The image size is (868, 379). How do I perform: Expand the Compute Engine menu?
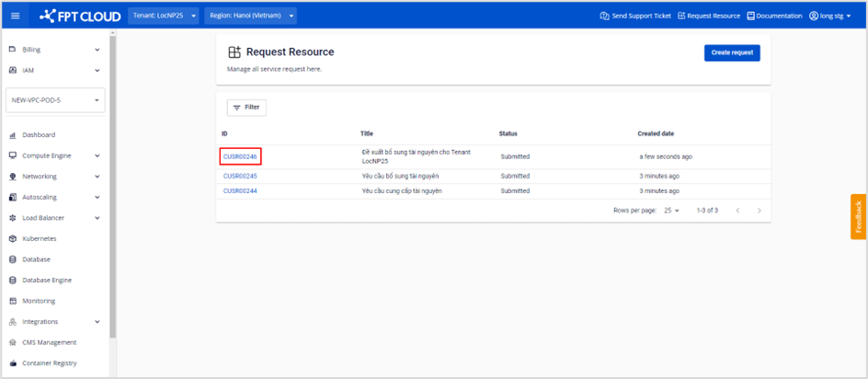55,155
